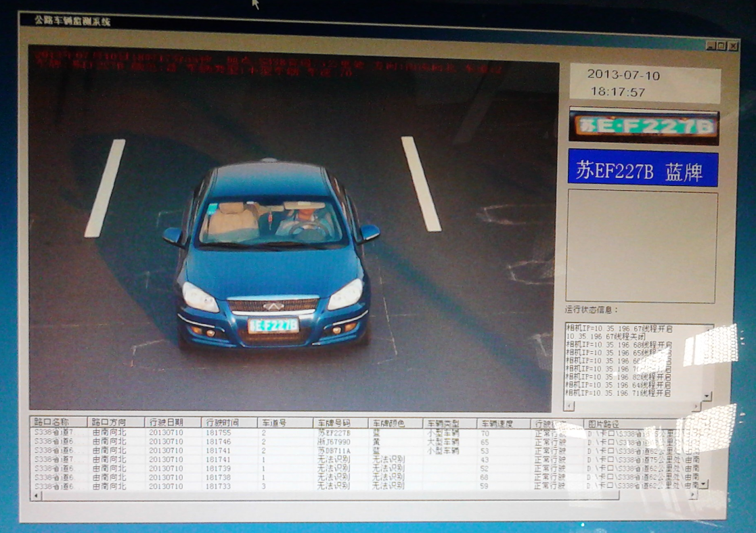
Task: Click the records table horizontal scrollbar left arrow
Action: (x=36, y=495)
